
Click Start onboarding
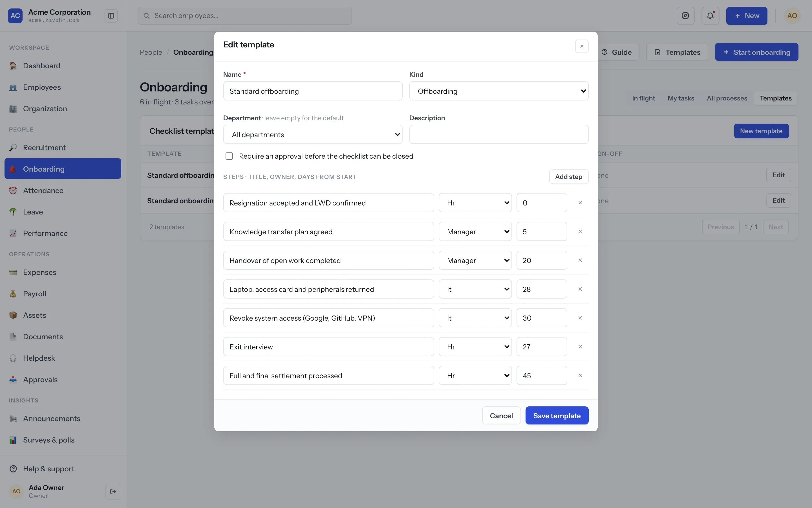[x=756, y=52]
